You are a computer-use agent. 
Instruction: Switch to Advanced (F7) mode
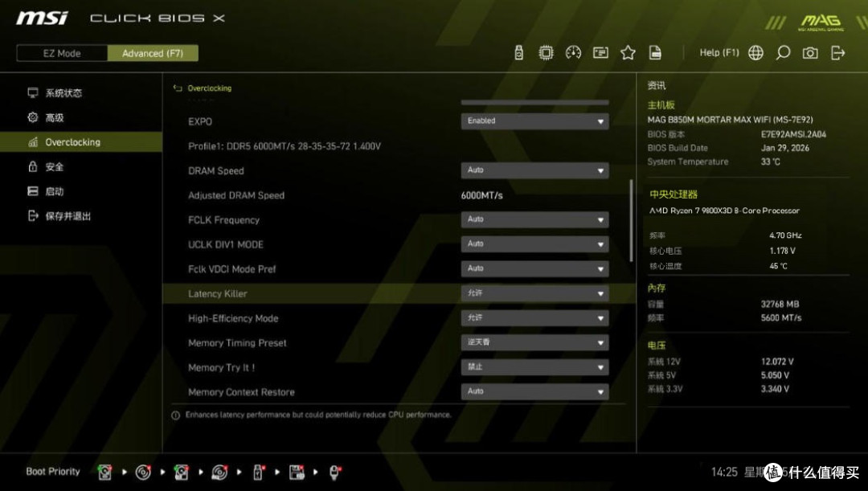point(153,53)
